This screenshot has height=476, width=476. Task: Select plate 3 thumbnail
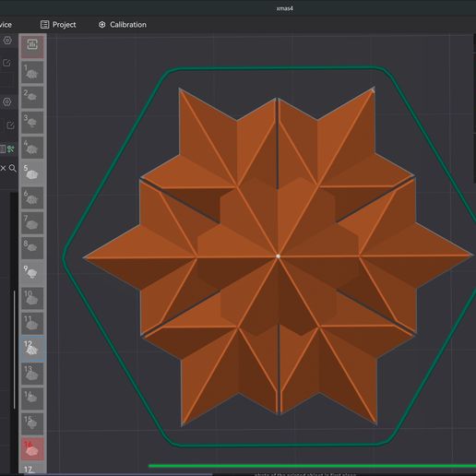(x=32, y=123)
